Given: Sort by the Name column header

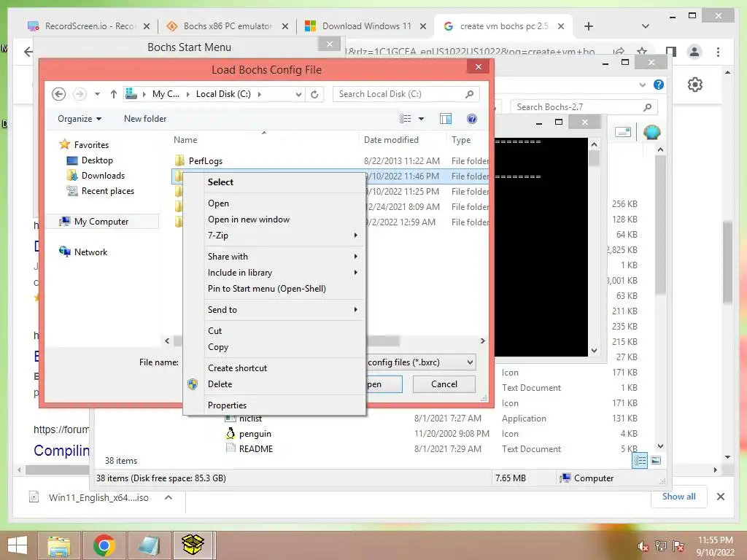Looking at the screenshot, I should [185, 140].
